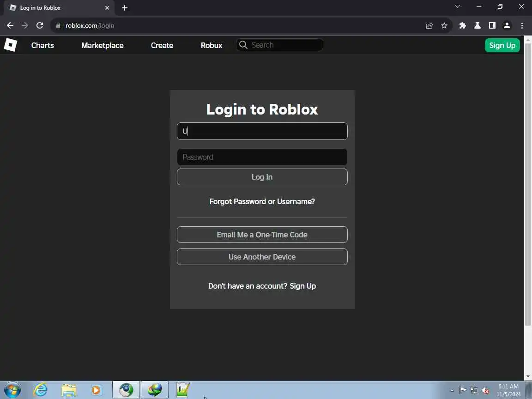Open the Charts menu item
The image size is (532, 399).
point(42,45)
